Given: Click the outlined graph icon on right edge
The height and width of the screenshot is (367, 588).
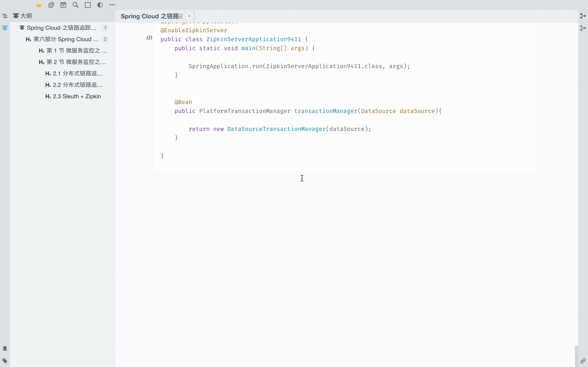Looking at the screenshot, I should click(x=583, y=28).
